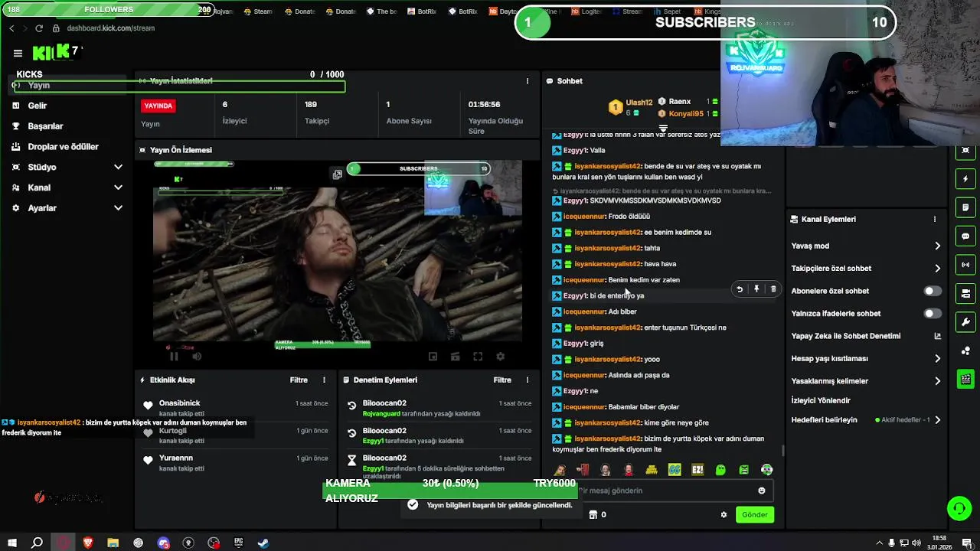Enter fullscreen on the stream preview
This screenshot has height=551, width=980.
[x=478, y=356]
